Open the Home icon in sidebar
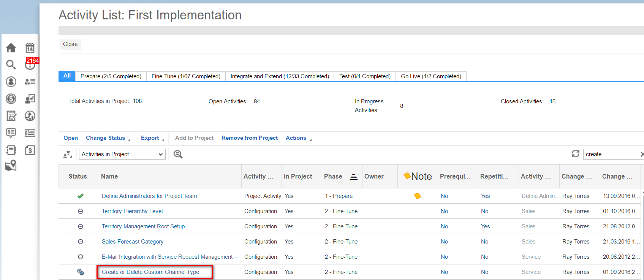Image resolution: width=644 pixels, height=280 pixels. point(11,48)
